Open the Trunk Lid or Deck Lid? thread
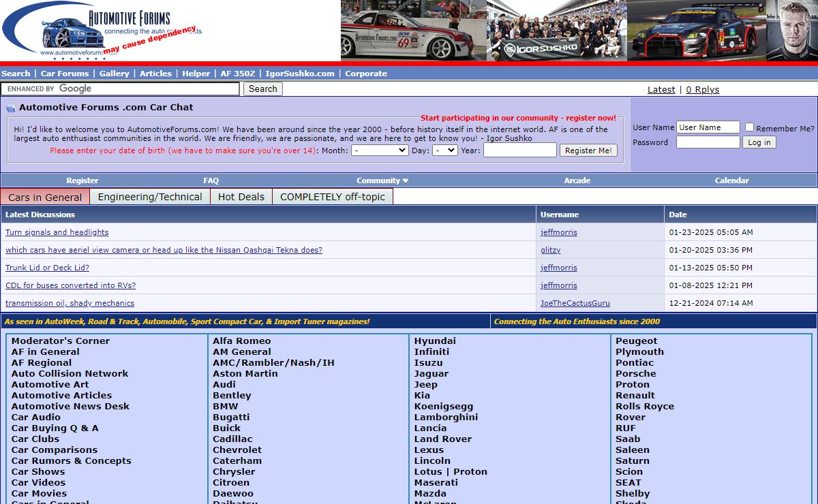818x504 pixels. click(x=47, y=268)
